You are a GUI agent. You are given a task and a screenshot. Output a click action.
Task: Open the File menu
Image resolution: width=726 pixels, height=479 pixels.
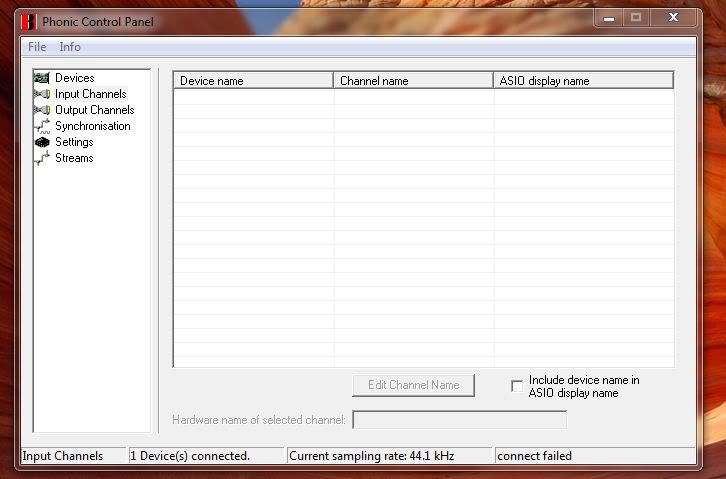coord(37,47)
